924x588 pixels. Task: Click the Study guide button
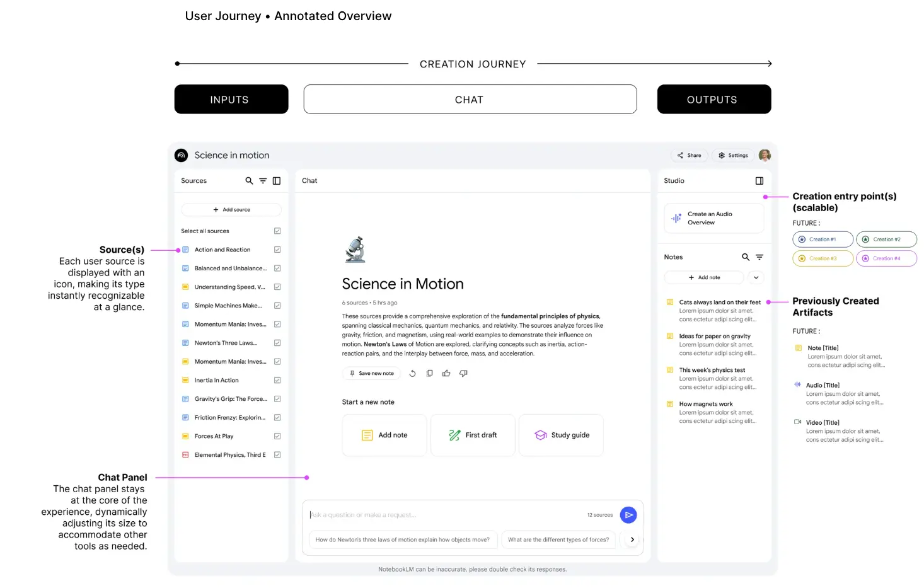coord(561,435)
